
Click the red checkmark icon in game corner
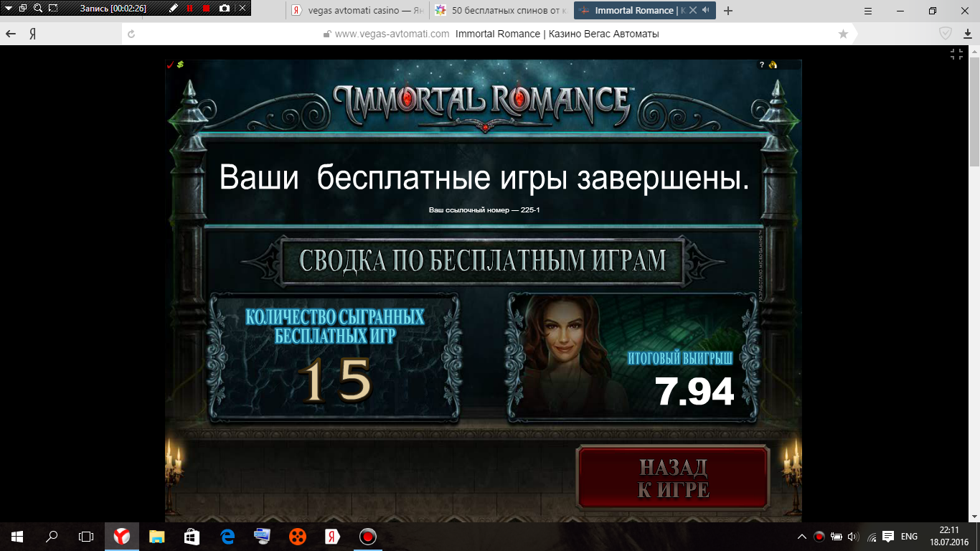click(x=170, y=65)
